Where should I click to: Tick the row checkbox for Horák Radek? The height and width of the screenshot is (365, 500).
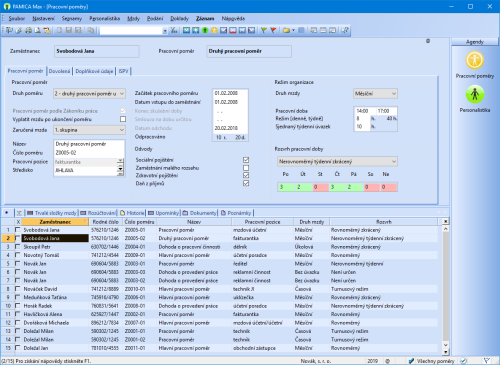pos(18,306)
